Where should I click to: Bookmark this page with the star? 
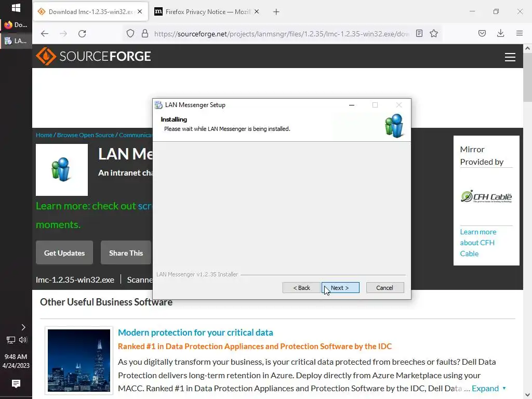pos(434,33)
